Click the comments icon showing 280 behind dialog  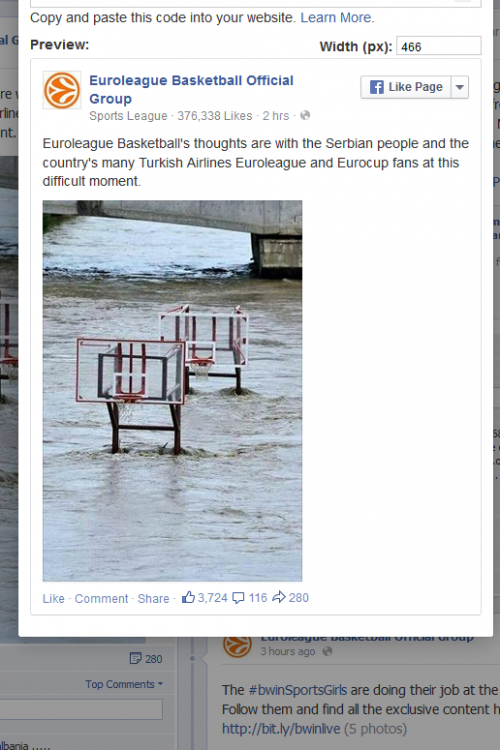(x=135, y=659)
